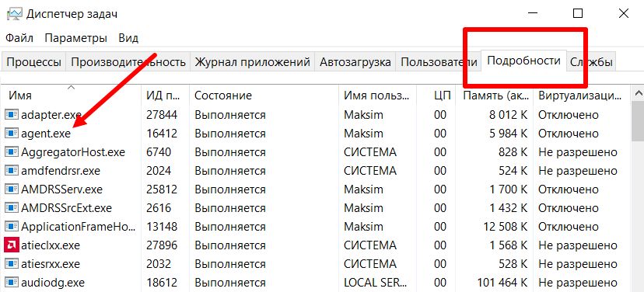Select the Подробности tab
The image size is (644, 292).
(523, 61)
